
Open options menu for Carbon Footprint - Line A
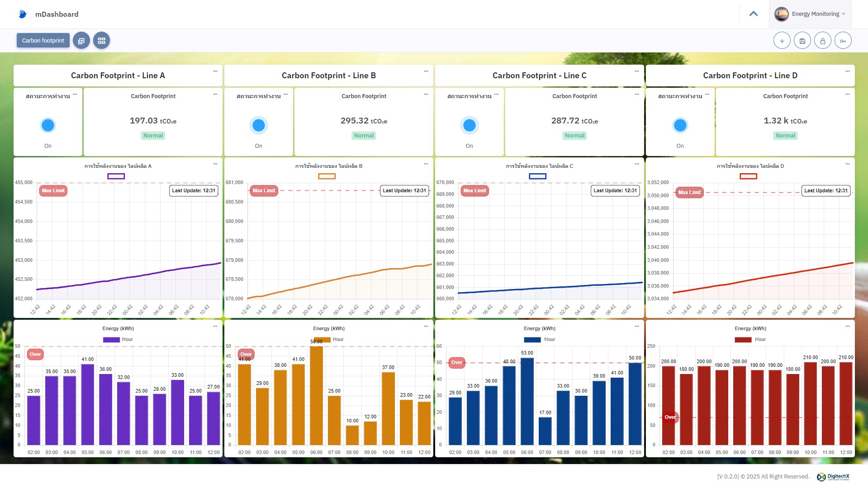tap(215, 71)
